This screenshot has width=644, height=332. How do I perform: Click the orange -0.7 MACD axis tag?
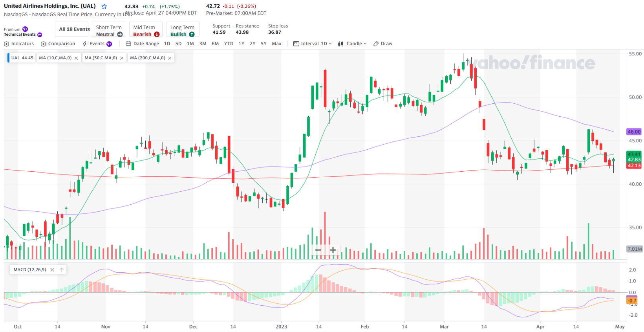click(632, 301)
